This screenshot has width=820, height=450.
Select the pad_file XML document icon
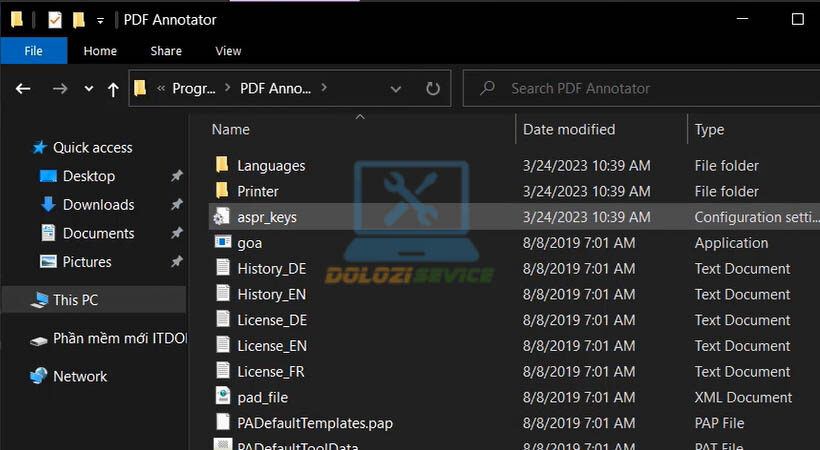223,396
